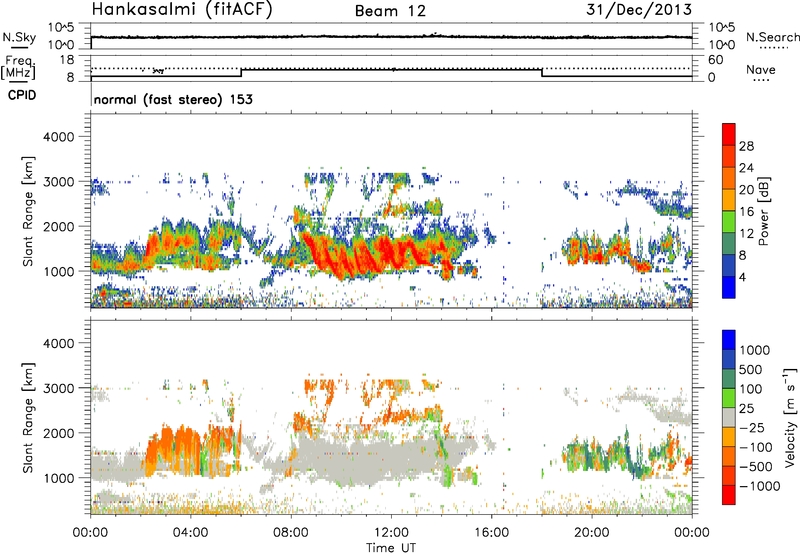Click the 'Slant Range [km]' label of power panel
The width and height of the screenshot is (800, 554).
click(x=28, y=211)
